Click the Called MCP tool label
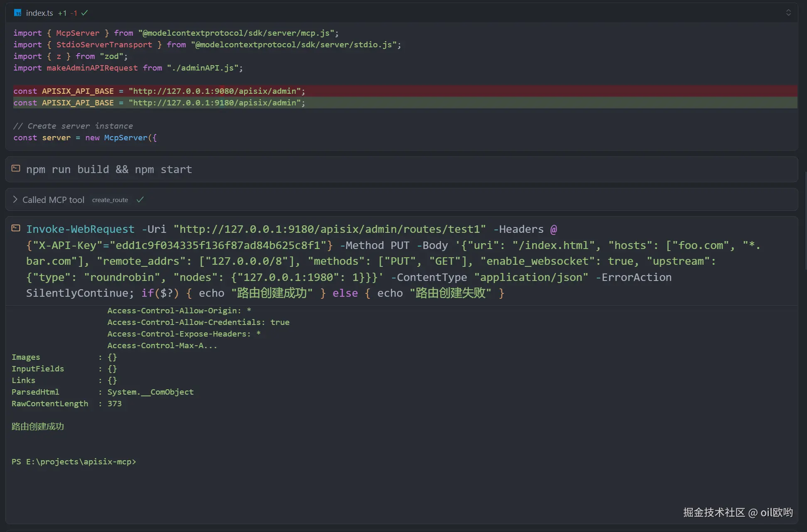The image size is (807, 532). click(x=53, y=200)
